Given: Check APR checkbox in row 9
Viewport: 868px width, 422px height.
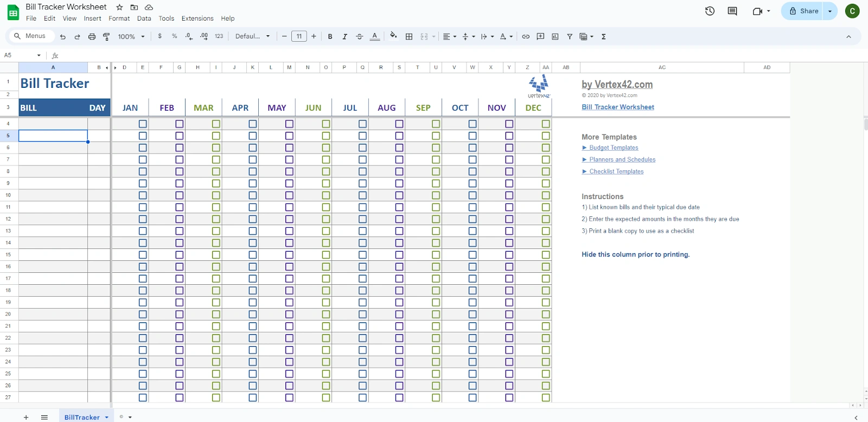Looking at the screenshot, I should pyautogui.click(x=253, y=183).
